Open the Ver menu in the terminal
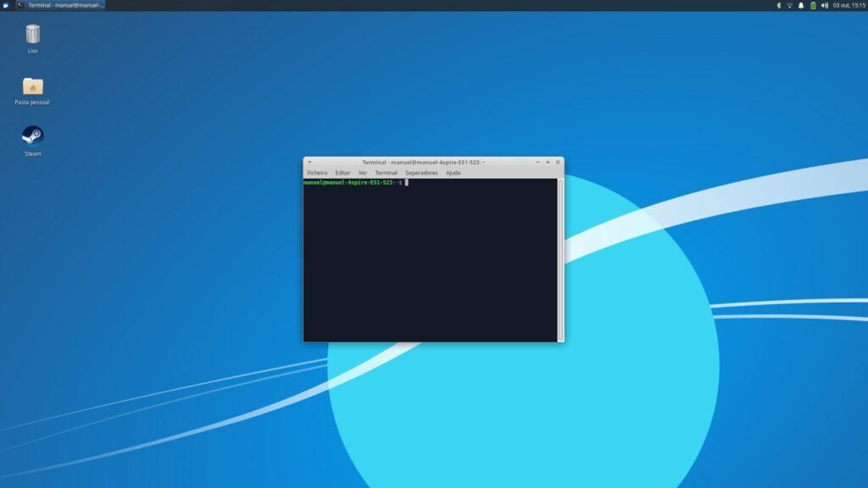Viewport: 868px width, 488px height. [363, 173]
